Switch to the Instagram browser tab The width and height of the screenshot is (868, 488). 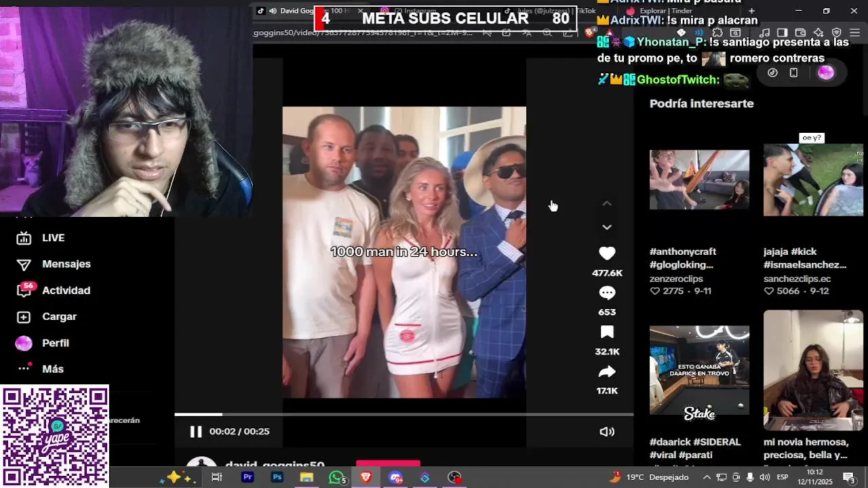(x=414, y=11)
